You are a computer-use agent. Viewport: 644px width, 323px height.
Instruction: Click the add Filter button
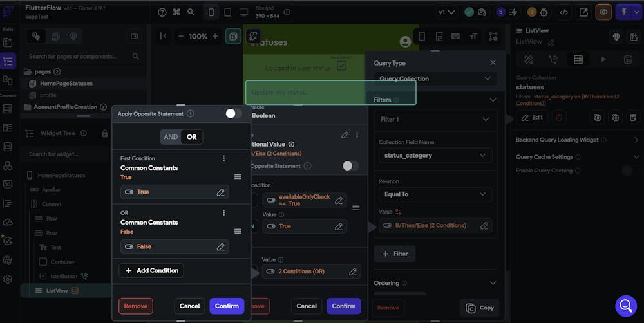(394, 254)
